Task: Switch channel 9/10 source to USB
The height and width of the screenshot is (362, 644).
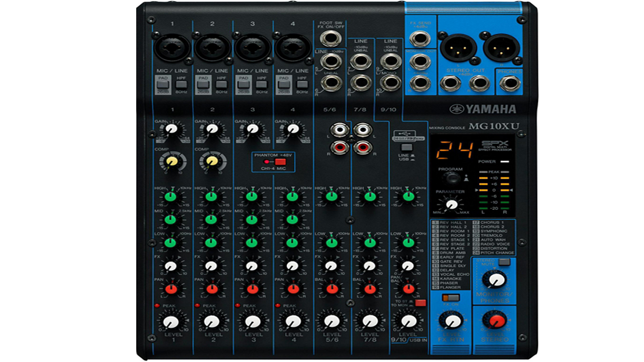Action: point(406,148)
